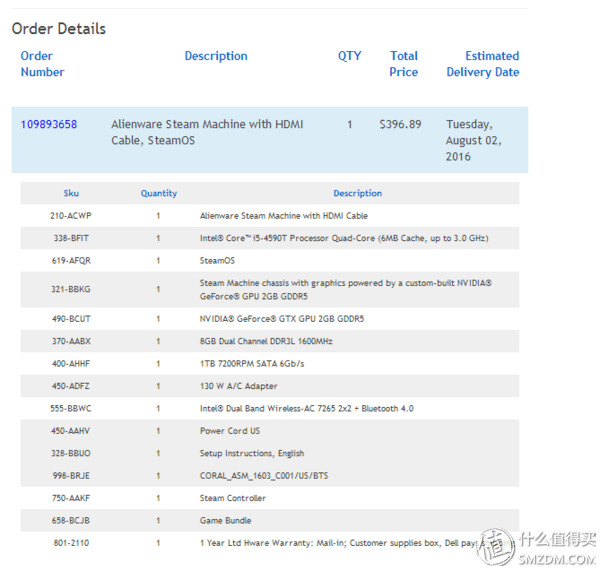The image size is (600, 571).
Task: Select SKU 801-2110
Action: pos(71,543)
